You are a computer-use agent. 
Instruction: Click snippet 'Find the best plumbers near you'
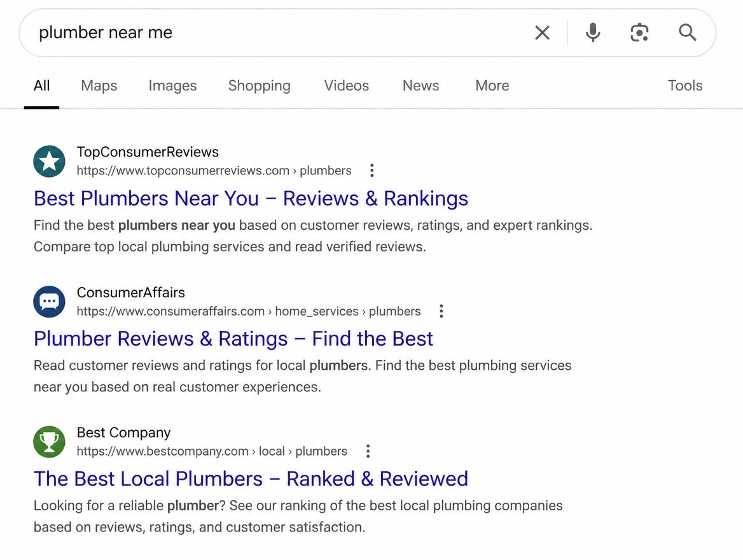coord(134,225)
